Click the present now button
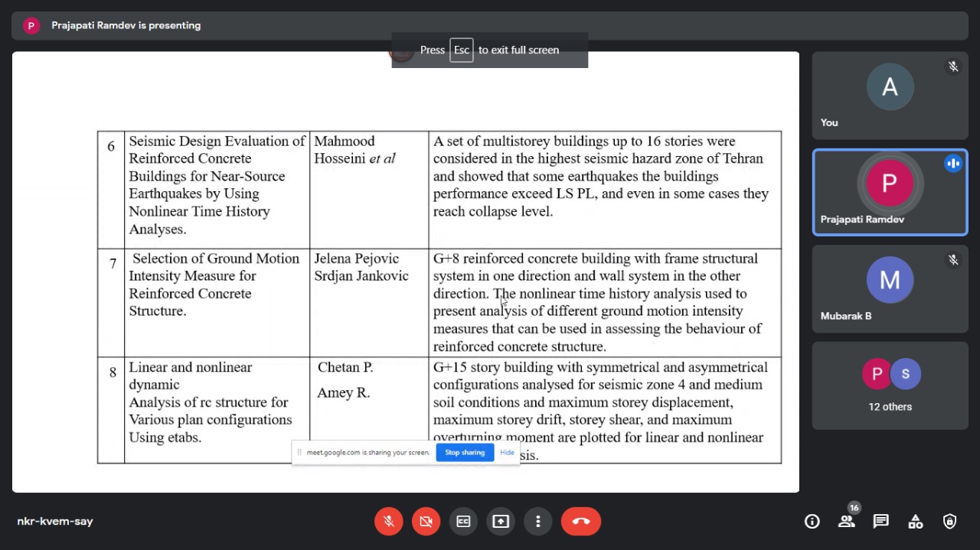The image size is (980, 550). (501, 521)
